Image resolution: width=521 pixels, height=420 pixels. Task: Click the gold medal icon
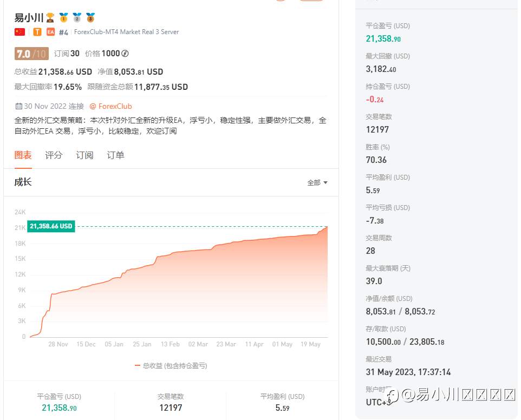[63, 18]
